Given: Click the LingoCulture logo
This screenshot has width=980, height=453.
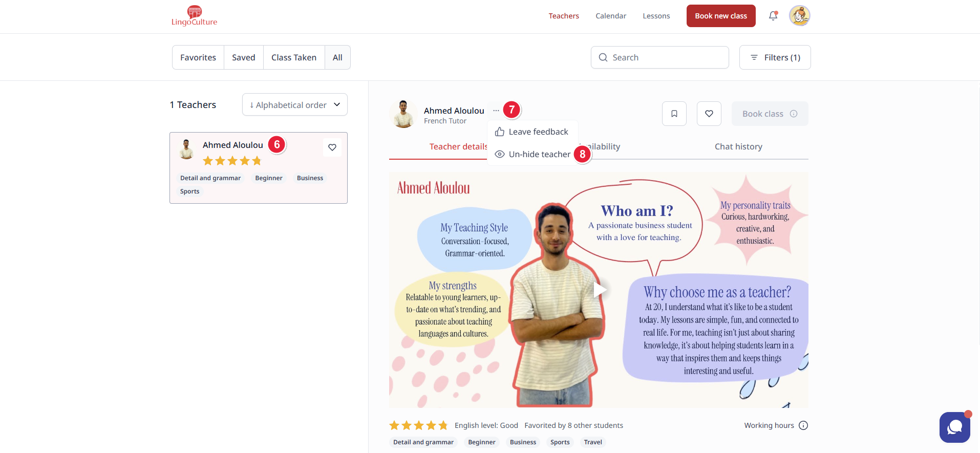Looking at the screenshot, I should click(194, 16).
